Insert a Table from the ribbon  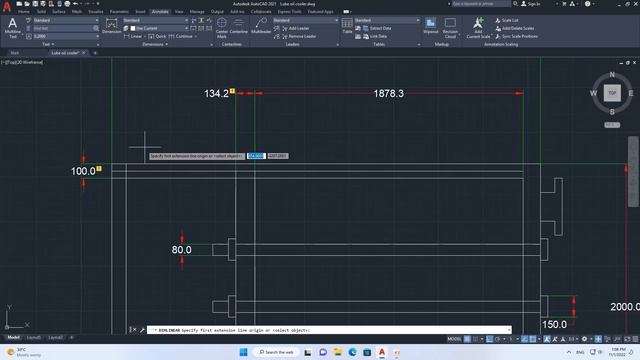(x=347, y=26)
